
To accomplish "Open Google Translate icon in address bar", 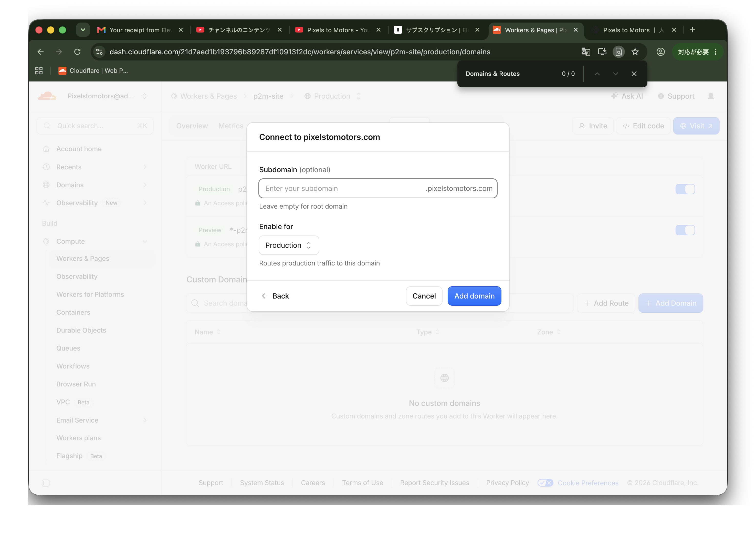I will tap(585, 52).
